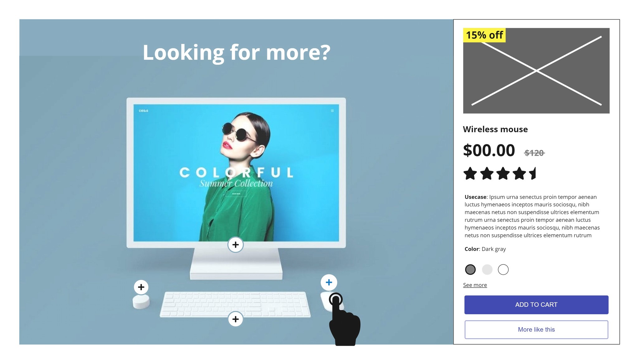Click the More like this button
The width and height of the screenshot is (638, 364).
[x=536, y=329]
